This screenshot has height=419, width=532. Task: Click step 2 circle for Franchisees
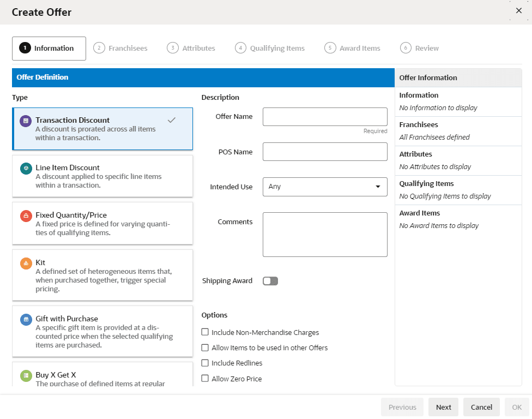(99, 48)
